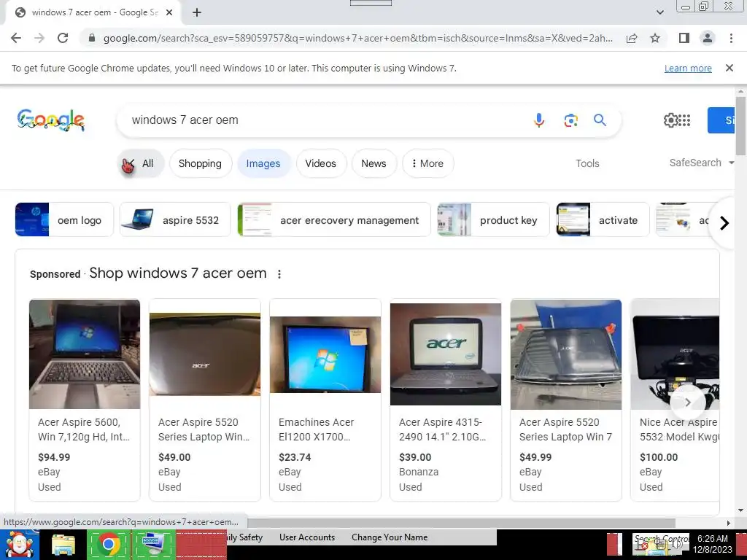Close the 'windows 7 acer oem' tab

[x=169, y=13]
